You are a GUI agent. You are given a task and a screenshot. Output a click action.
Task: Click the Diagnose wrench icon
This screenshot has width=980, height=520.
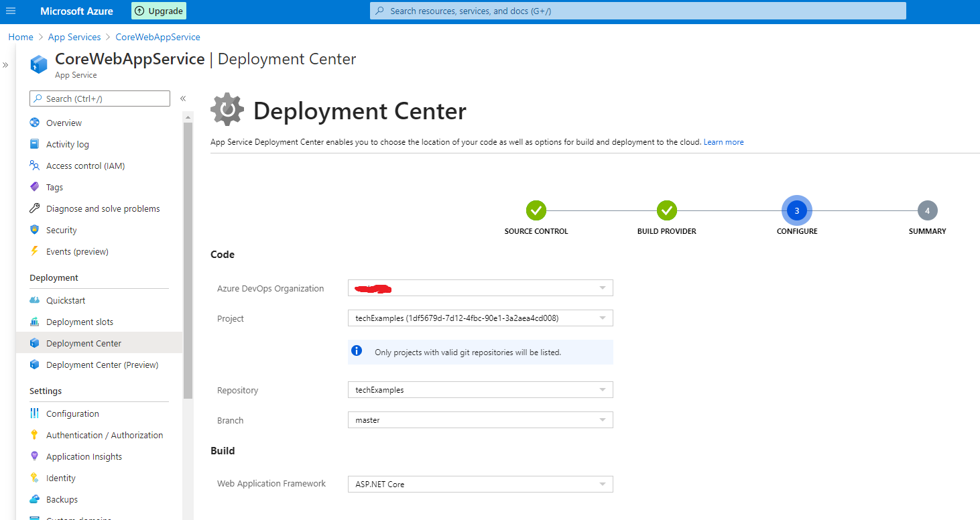point(35,208)
